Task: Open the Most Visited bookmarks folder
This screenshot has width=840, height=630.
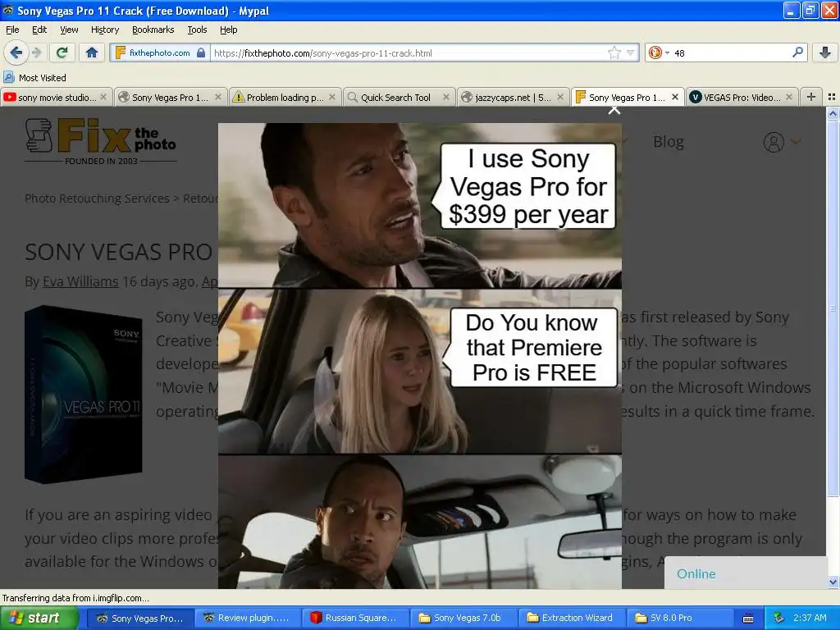Action: (34, 78)
